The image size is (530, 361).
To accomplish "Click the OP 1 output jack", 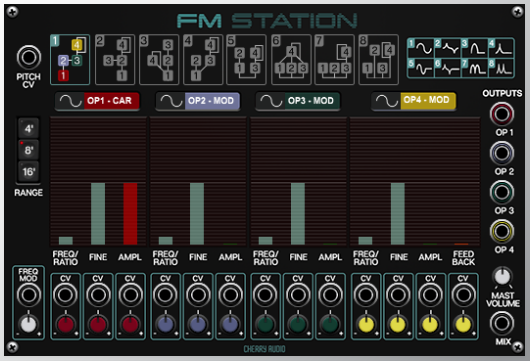I will [x=502, y=114].
